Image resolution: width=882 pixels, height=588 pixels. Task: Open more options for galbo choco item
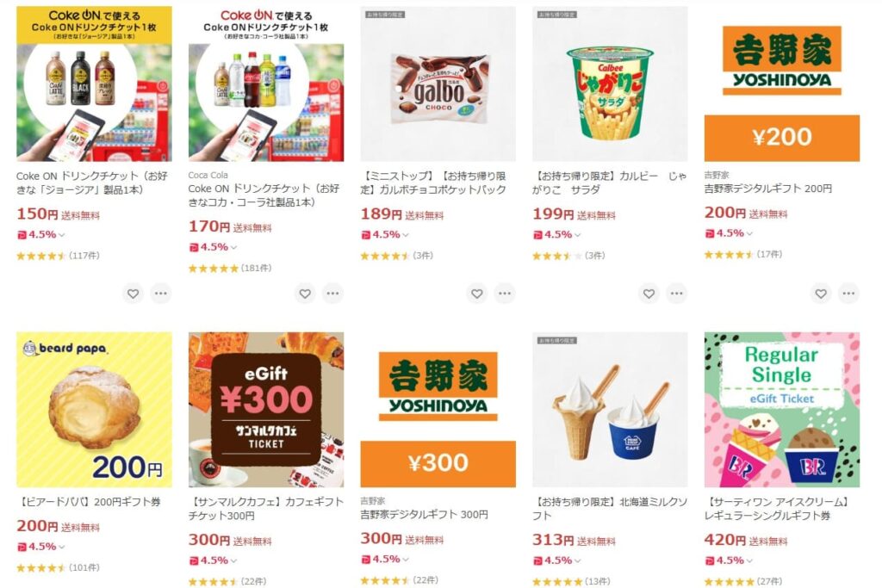pyautogui.click(x=505, y=294)
